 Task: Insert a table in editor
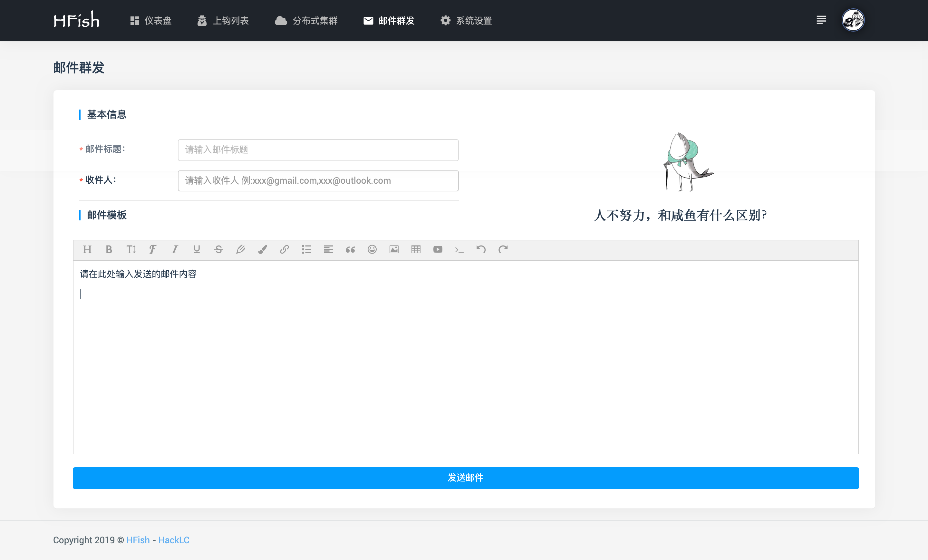click(416, 249)
